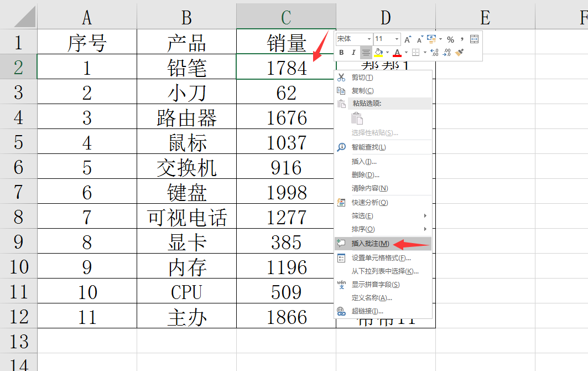Choose 清除内容(N) from menu
588x371 pixels.
pos(383,188)
